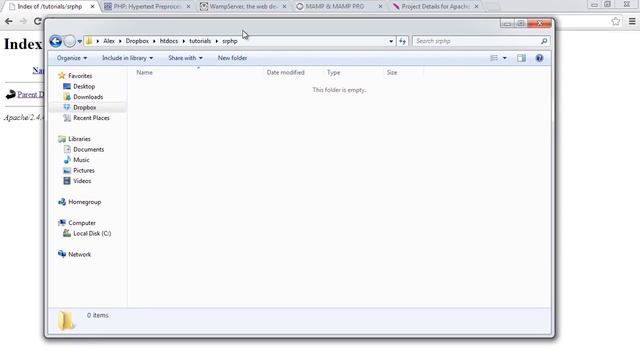Open the view options dropdown arrow
Viewport: 640px width, 360px height.
(x=504, y=58)
